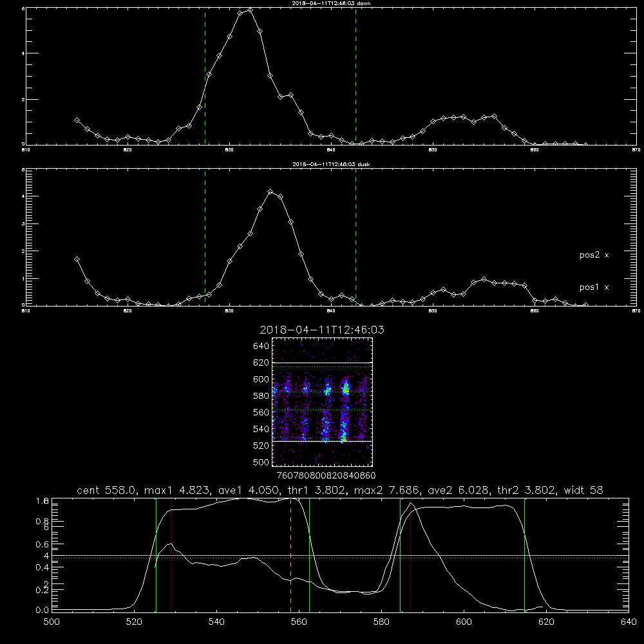Click the dusk plot title text
Image resolution: width=644 pixels, height=644 pixels.
click(x=331, y=164)
